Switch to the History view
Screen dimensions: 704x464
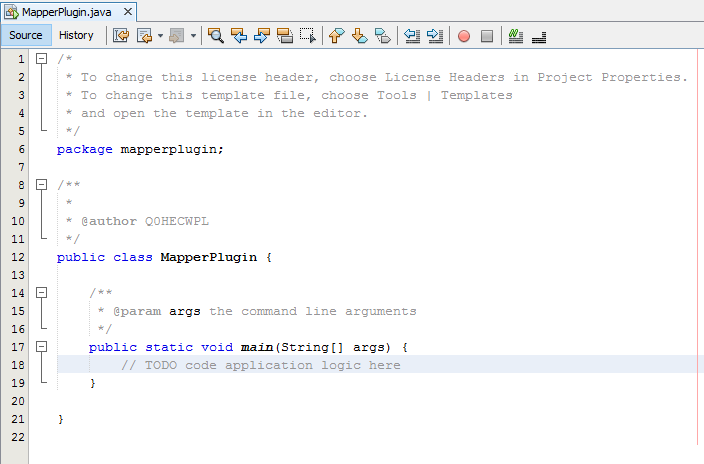tap(76, 35)
